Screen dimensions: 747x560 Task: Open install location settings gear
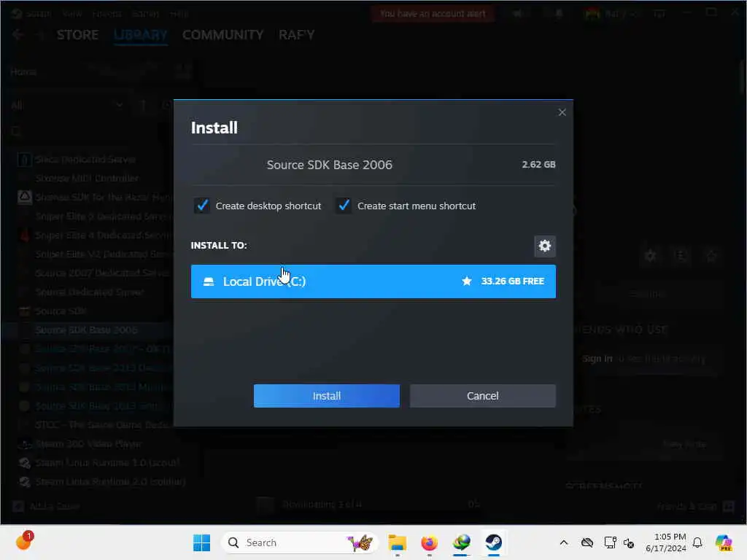[544, 246]
